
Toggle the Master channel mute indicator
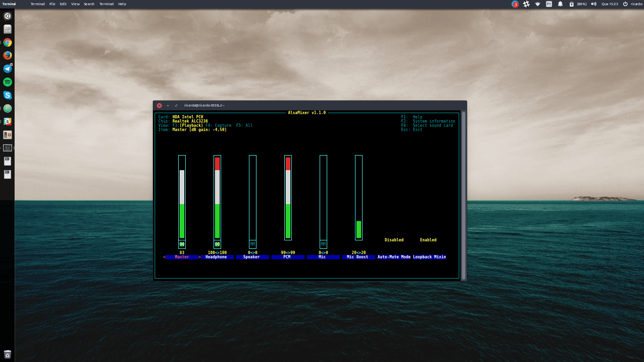click(182, 244)
